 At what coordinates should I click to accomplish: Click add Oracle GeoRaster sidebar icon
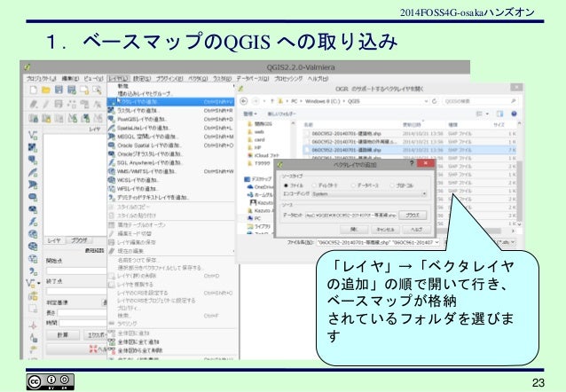[x=33, y=209]
